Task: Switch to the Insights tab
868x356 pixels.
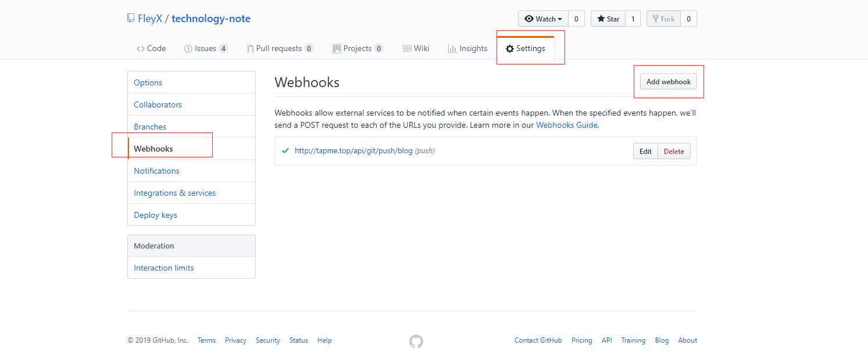Action: pos(467,49)
